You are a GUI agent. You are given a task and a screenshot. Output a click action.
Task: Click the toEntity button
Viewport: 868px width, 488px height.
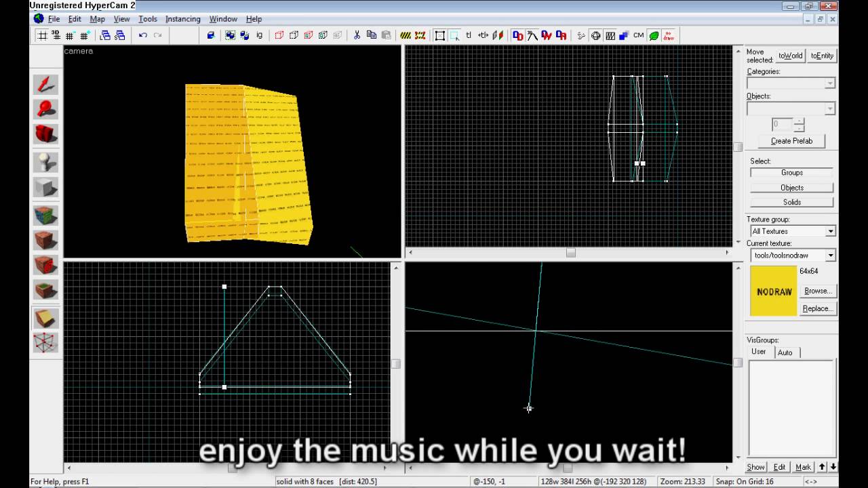[822, 56]
